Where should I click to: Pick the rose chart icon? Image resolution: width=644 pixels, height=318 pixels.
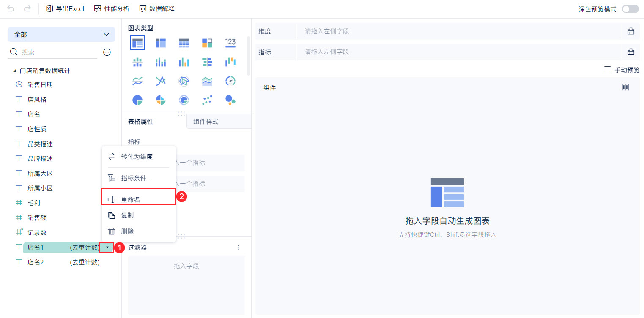161,100
